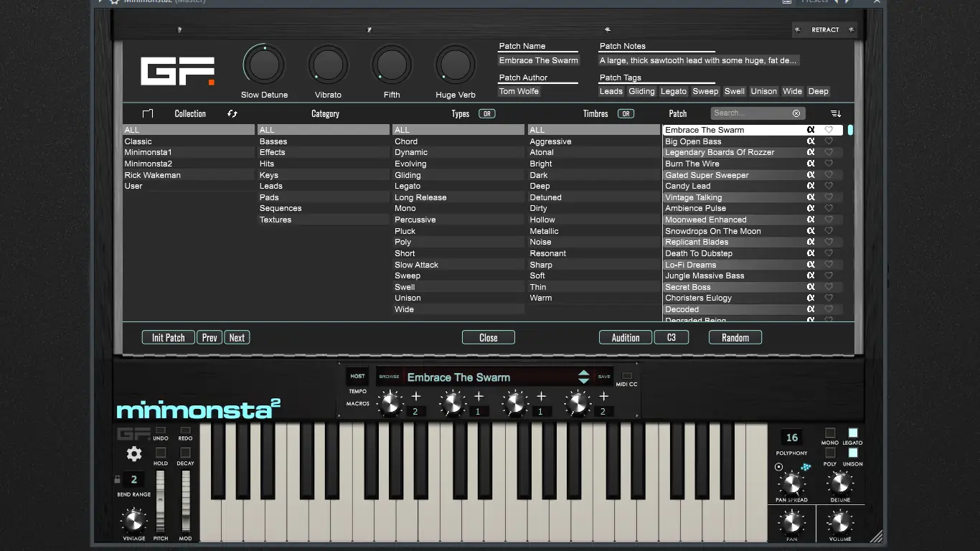Click the Slow Detune macro knob
Screen dimensions: 980x551
(264, 65)
